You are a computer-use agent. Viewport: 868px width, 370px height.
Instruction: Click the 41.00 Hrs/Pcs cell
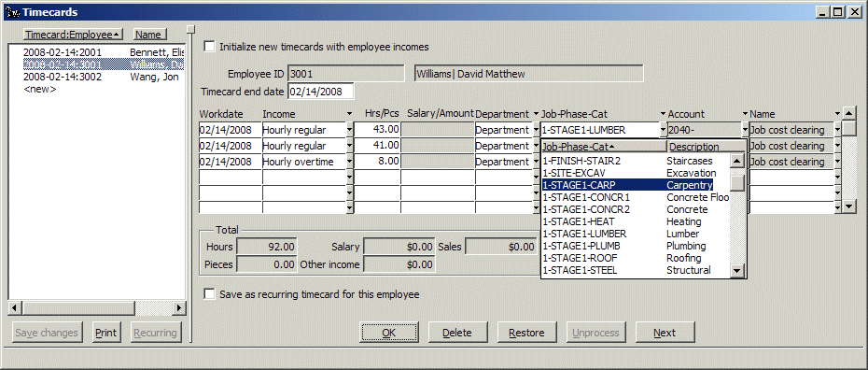pos(377,146)
